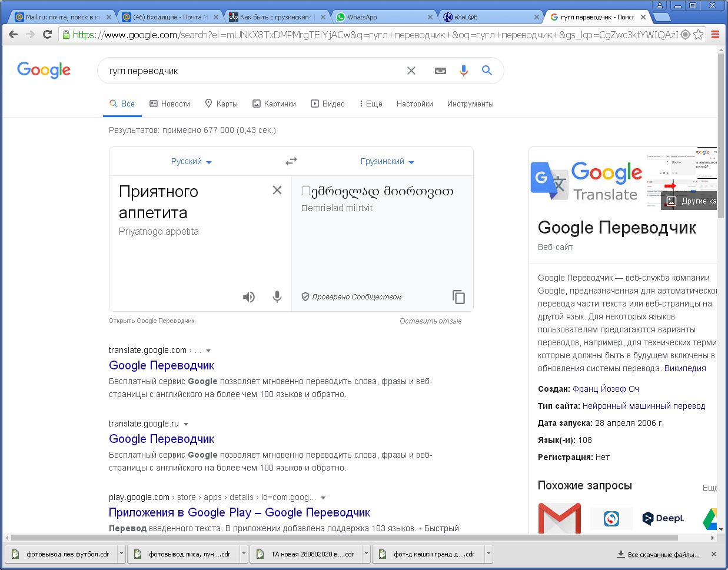Open options for 'ТА новая 280802020' download
The height and width of the screenshot is (570, 728).
pos(366,554)
